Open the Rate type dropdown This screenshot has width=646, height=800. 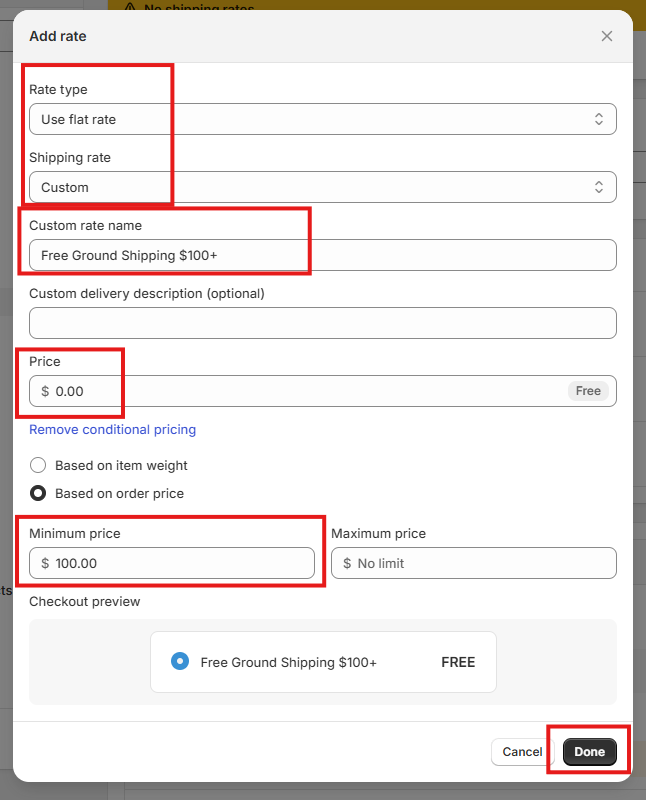click(322, 119)
